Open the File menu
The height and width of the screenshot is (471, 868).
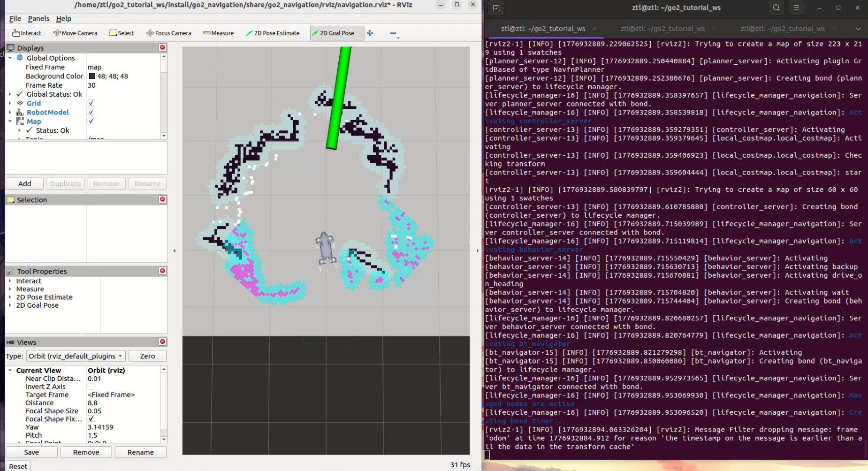point(15,18)
